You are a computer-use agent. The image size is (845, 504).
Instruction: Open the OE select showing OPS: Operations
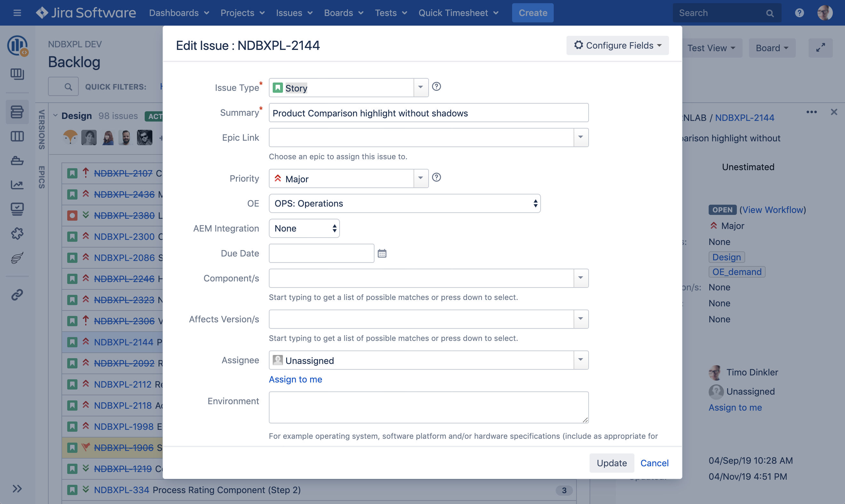click(405, 203)
